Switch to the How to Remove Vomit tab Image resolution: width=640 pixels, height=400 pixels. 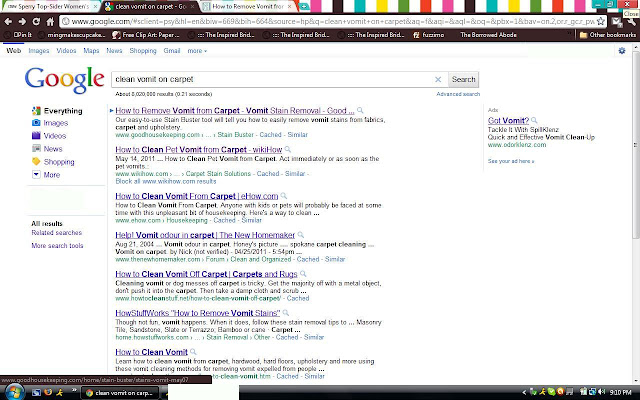pyautogui.click(x=249, y=7)
